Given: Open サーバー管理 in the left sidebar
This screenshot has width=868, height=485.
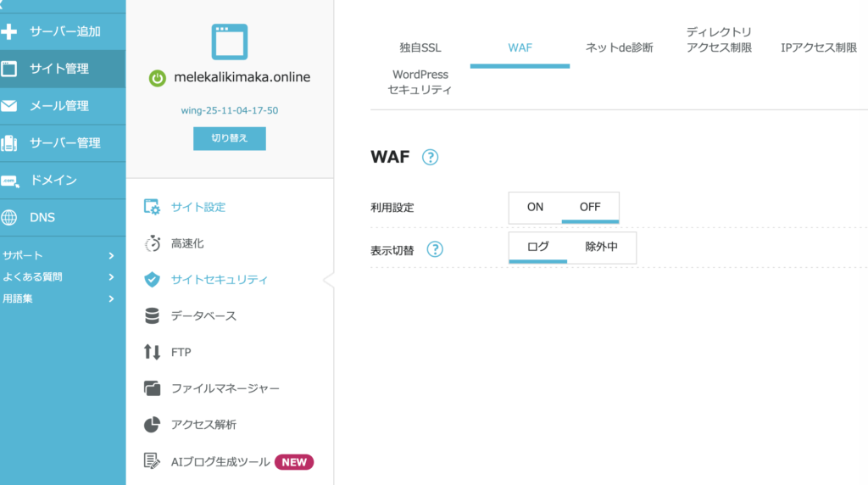Looking at the screenshot, I should pyautogui.click(x=64, y=142).
